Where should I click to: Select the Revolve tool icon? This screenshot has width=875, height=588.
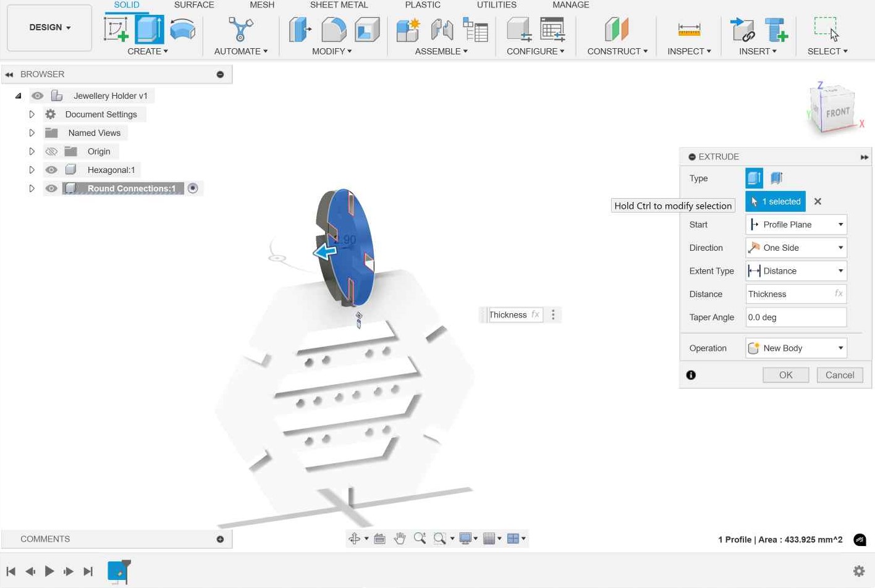point(182,29)
